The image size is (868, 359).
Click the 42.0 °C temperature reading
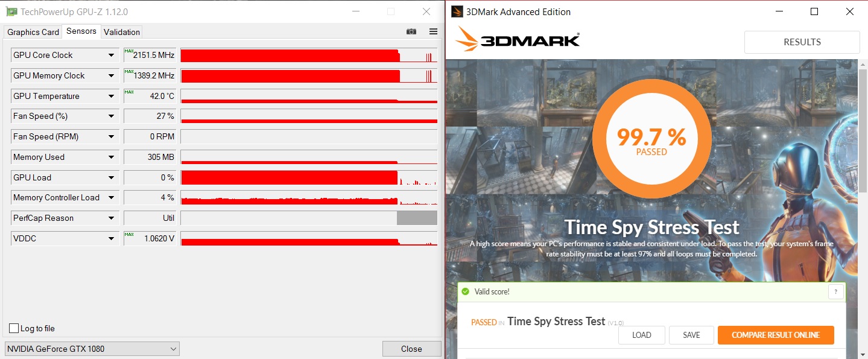click(x=150, y=96)
